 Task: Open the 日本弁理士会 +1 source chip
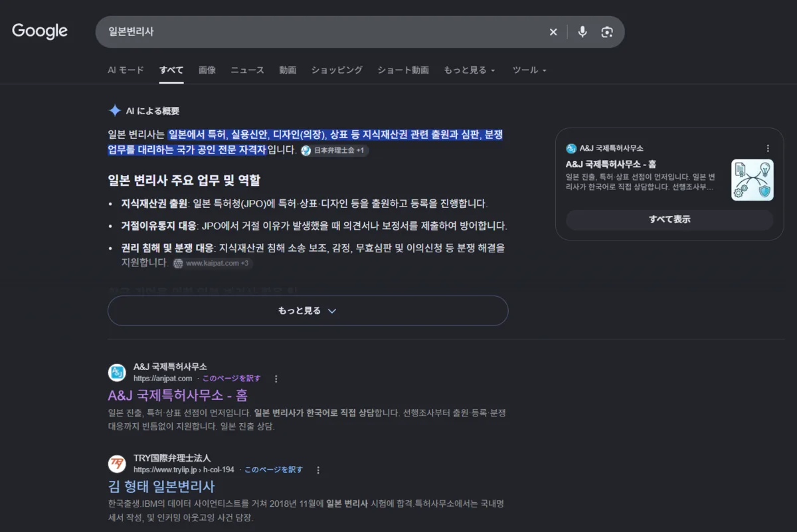[334, 151]
